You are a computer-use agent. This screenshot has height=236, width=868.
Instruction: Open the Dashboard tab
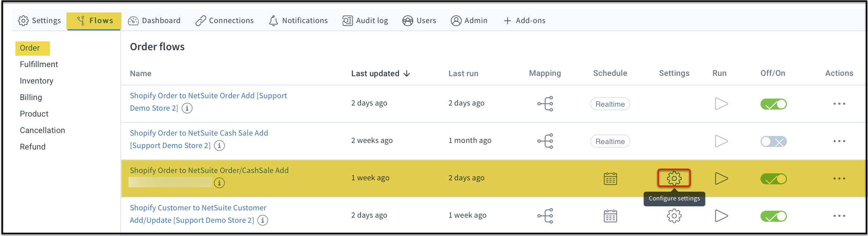point(154,21)
